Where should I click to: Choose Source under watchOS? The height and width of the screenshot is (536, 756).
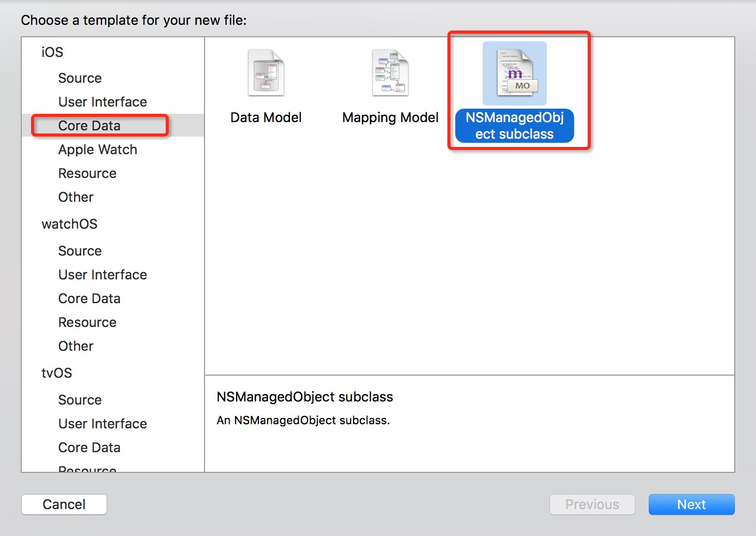(80, 251)
